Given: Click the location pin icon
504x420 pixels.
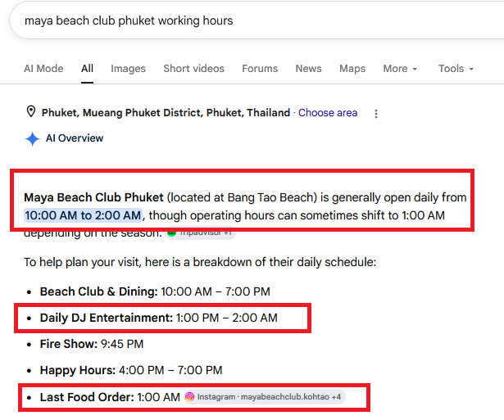Looking at the screenshot, I should coord(30,112).
